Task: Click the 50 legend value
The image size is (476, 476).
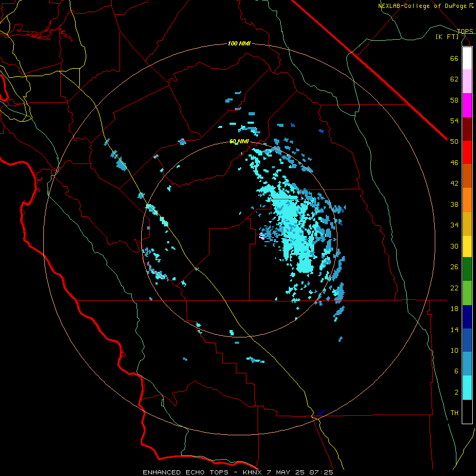Action: (x=454, y=142)
